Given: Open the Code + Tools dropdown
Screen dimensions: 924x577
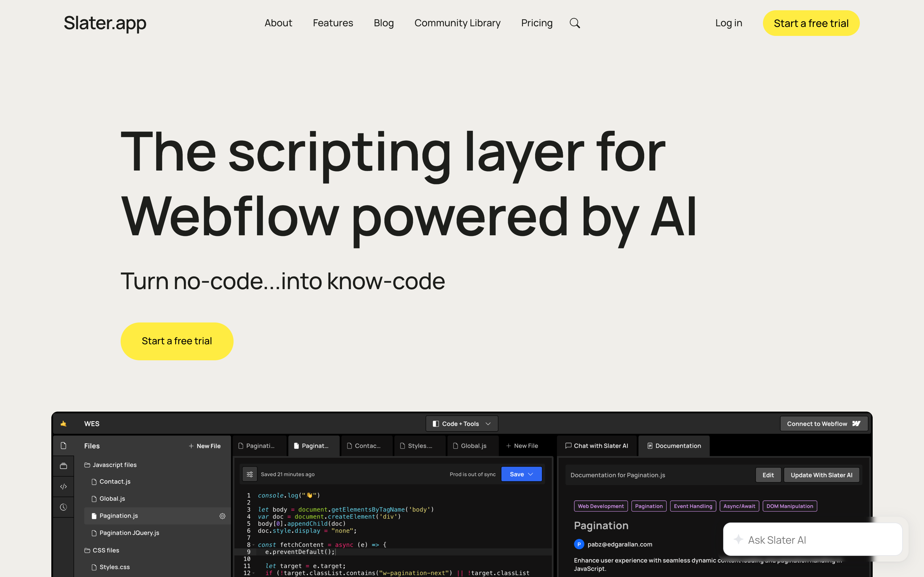Looking at the screenshot, I should (462, 423).
